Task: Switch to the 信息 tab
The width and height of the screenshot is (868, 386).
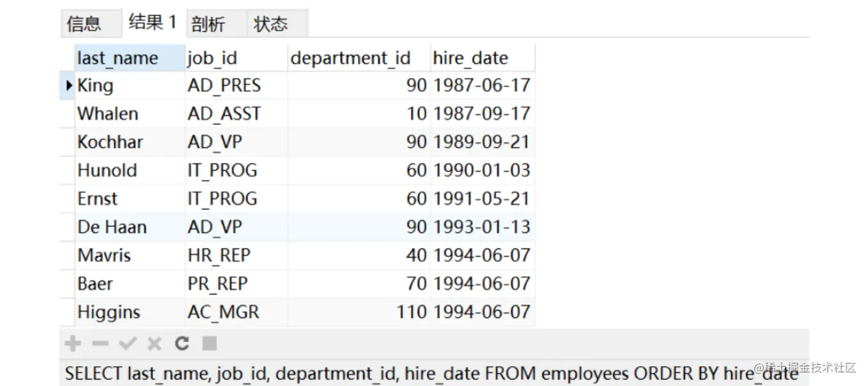Action: (84, 24)
